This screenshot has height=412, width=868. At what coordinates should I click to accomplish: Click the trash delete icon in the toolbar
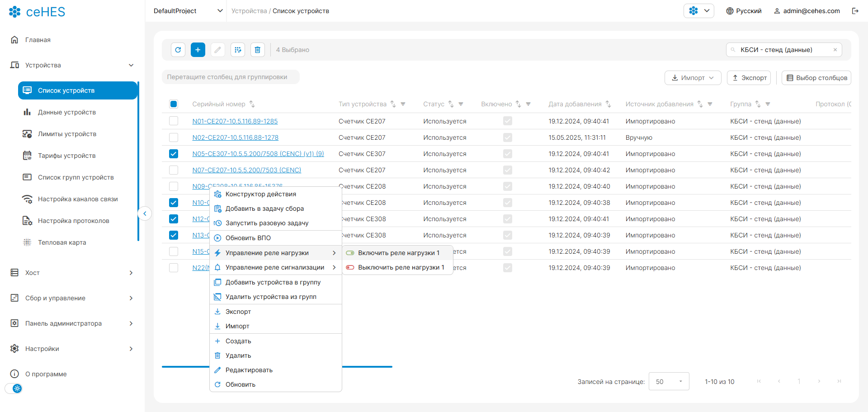(x=258, y=50)
